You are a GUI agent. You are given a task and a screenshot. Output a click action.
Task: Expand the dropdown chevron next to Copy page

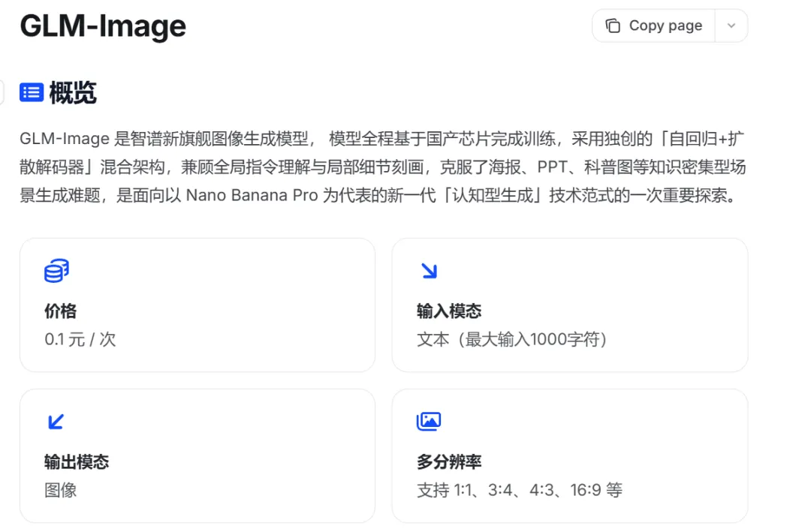click(731, 26)
